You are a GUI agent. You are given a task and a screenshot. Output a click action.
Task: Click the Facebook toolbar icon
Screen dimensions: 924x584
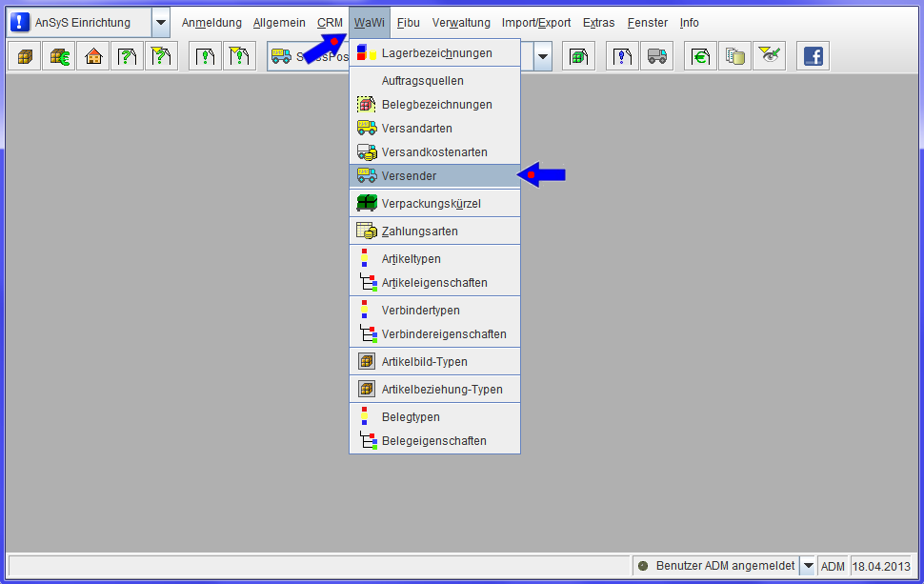pyautogui.click(x=813, y=57)
